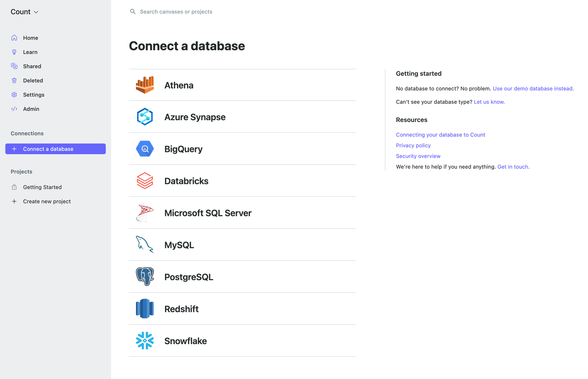Choose the Redshift database option
The width and height of the screenshot is (588, 379).
(x=242, y=309)
